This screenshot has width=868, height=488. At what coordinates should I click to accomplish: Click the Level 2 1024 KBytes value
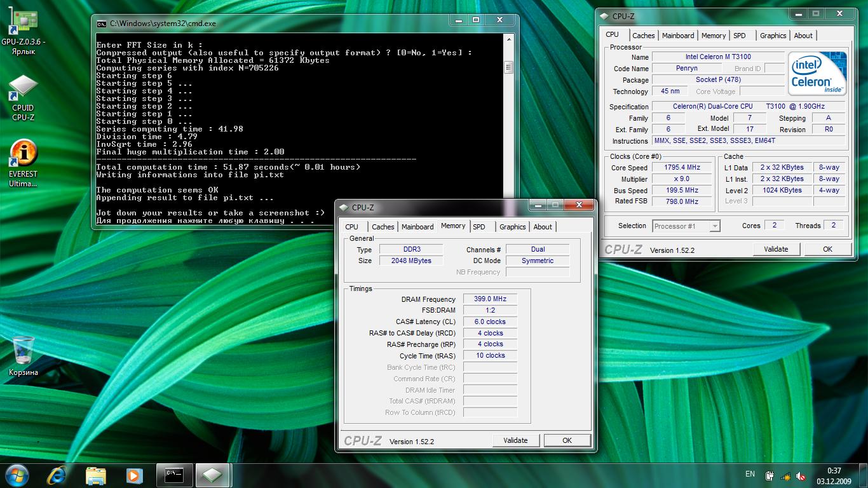[782, 191]
